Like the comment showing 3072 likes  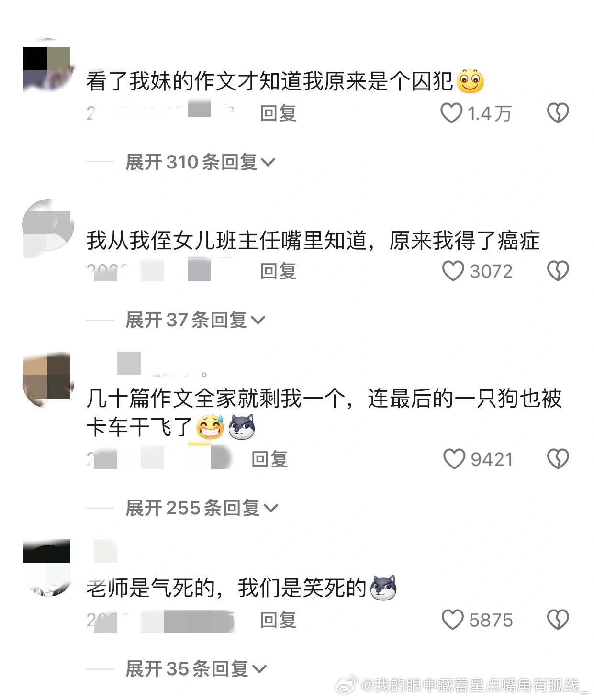point(453,271)
